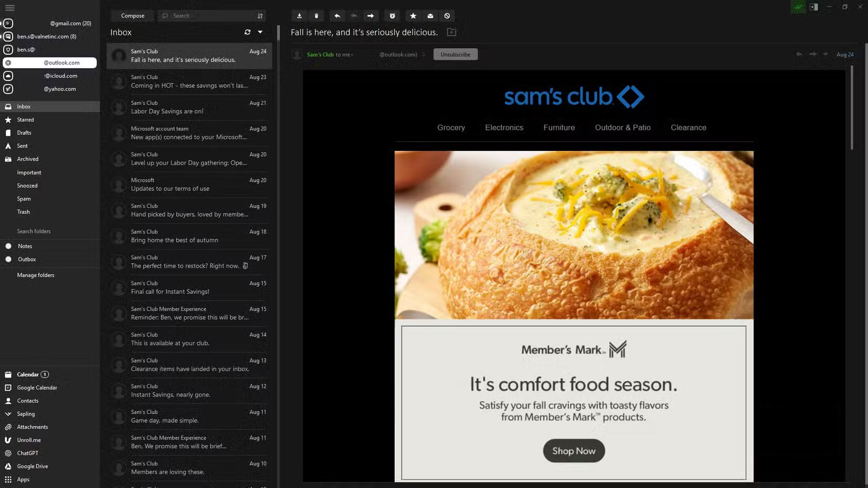Launch Sapling from the sidebar
This screenshot has height=488, width=868.
pyautogui.click(x=26, y=414)
